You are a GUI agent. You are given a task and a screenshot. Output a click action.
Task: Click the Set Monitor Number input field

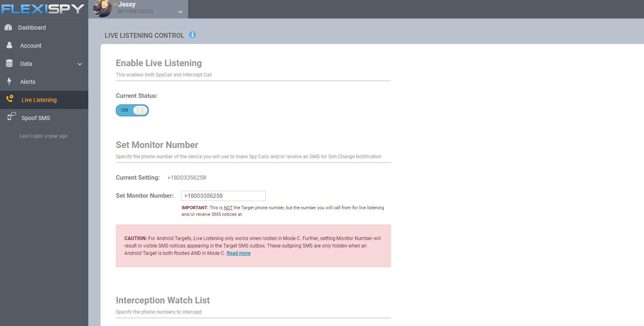pyautogui.click(x=223, y=196)
